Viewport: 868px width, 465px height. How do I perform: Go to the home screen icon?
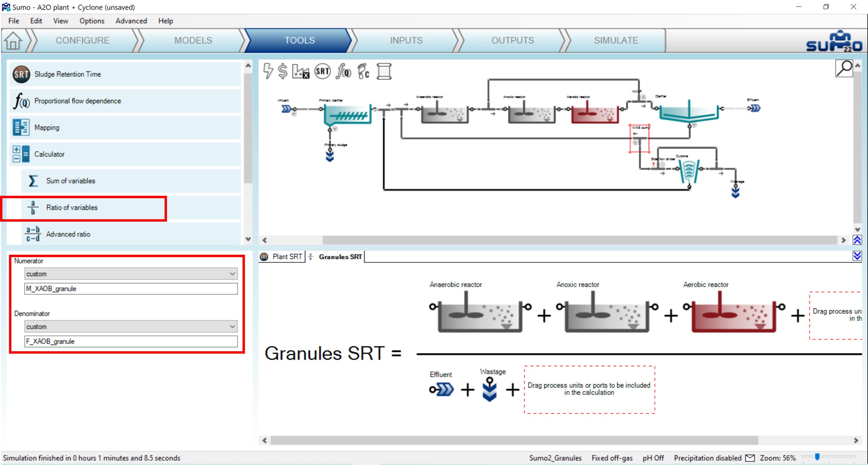pyautogui.click(x=13, y=41)
